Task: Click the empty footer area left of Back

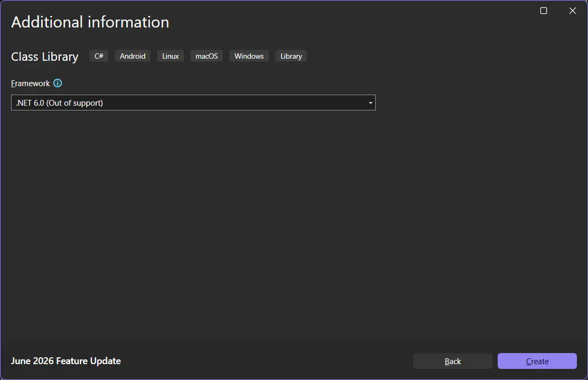Action: (266, 361)
